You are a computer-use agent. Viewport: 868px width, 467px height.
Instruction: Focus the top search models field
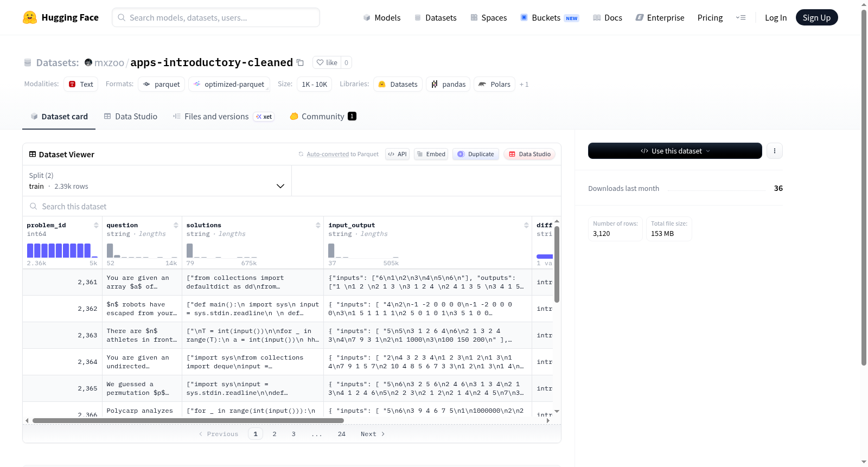216,17
